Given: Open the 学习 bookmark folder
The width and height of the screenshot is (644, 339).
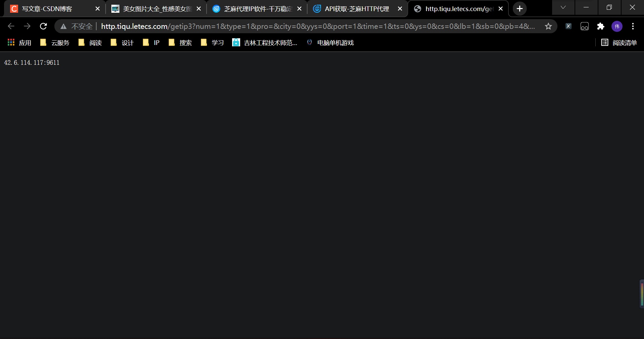Looking at the screenshot, I should pyautogui.click(x=212, y=43).
